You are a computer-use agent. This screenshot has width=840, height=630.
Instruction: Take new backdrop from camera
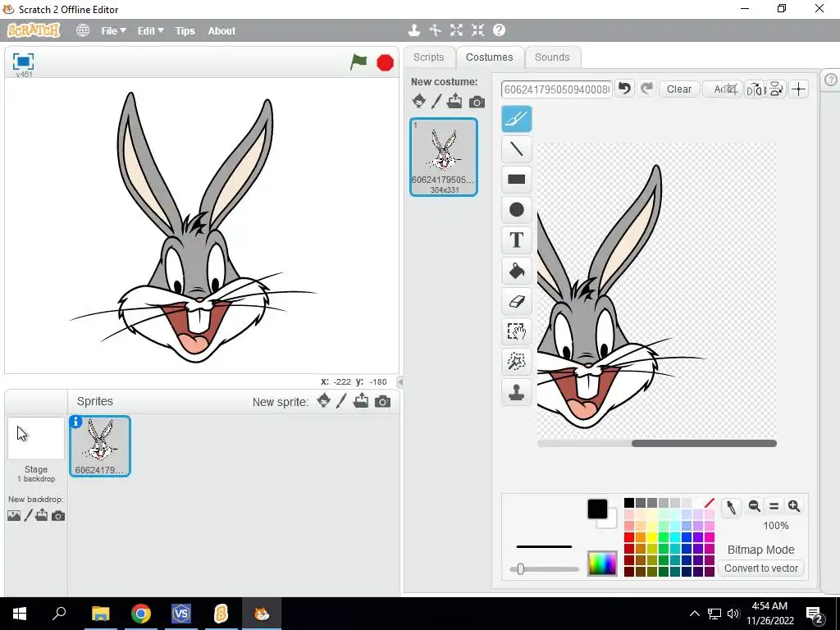pos(58,516)
